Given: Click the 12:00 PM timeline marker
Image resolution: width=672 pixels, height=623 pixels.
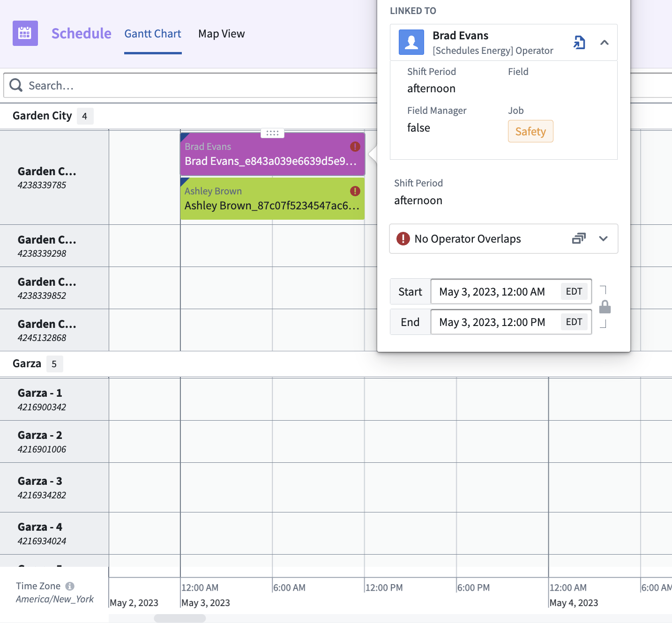Looking at the screenshot, I should (x=384, y=587).
